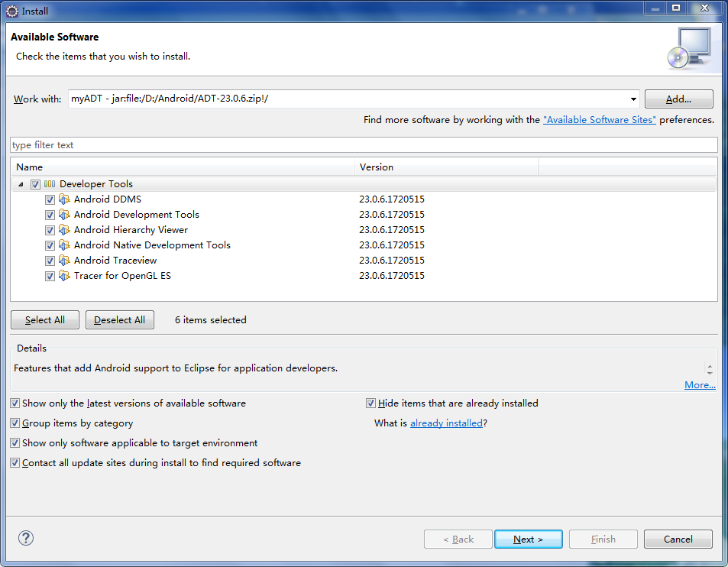The image size is (728, 567).
Task: Click the disabled Finish button
Action: tap(603, 539)
